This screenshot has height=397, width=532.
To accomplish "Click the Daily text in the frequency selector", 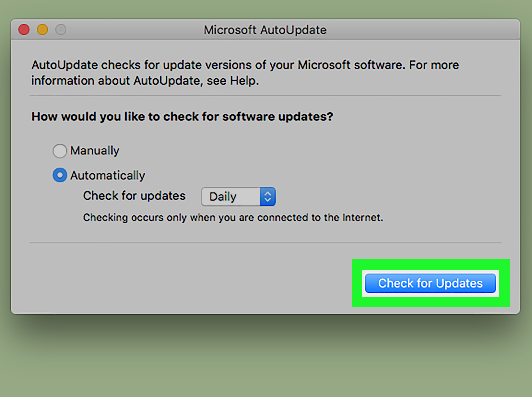I will (x=223, y=197).
